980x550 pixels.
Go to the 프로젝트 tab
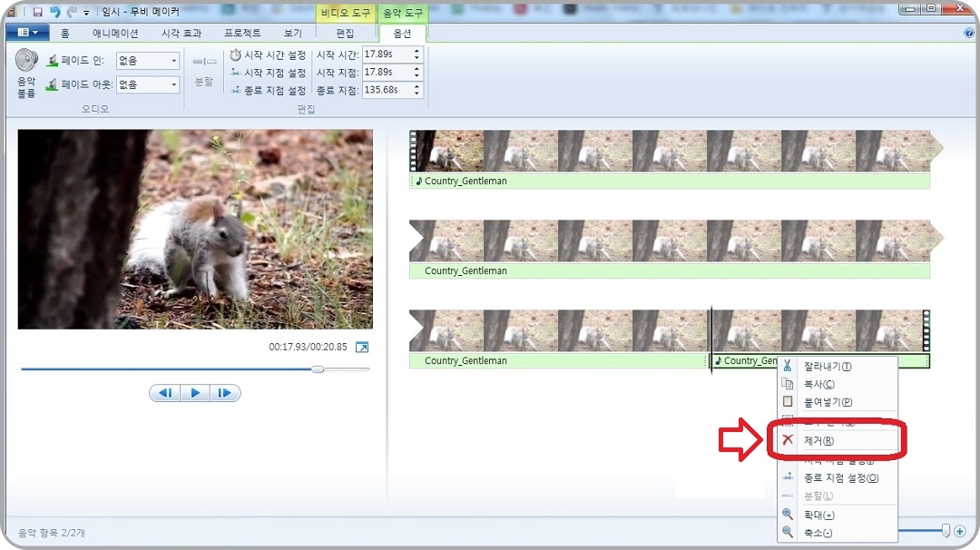242,33
